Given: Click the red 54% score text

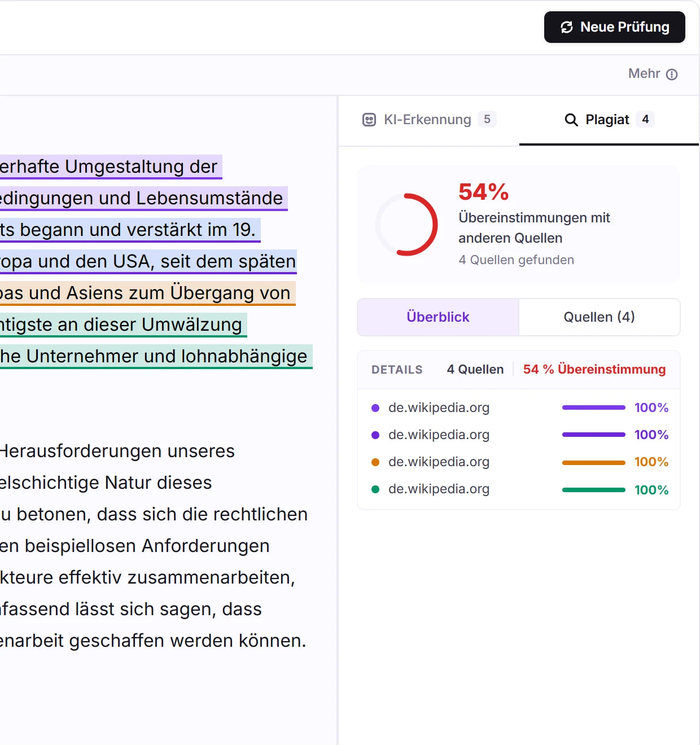Looking at the screenshot, I should click(x=484, y=192).
